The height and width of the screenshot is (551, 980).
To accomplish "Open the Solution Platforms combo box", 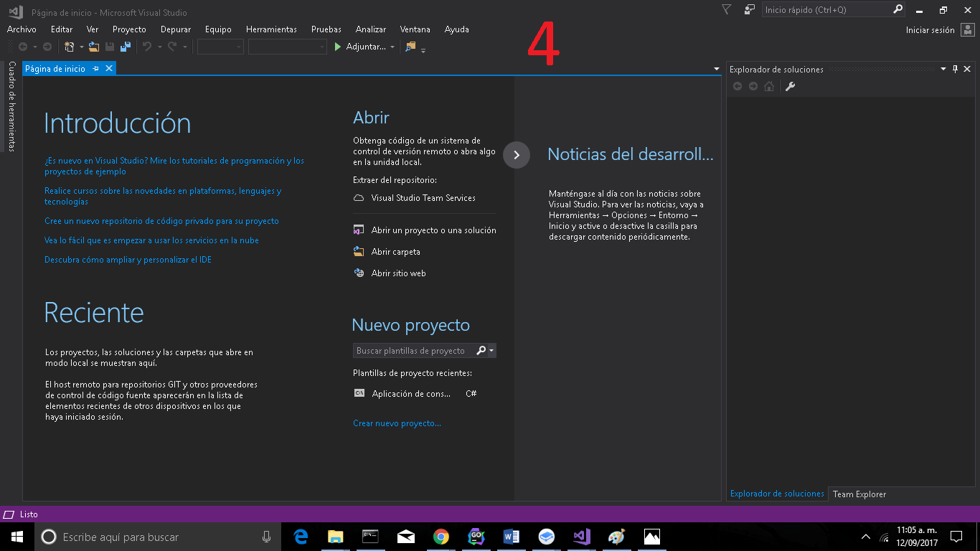I will tap(288, 47).
